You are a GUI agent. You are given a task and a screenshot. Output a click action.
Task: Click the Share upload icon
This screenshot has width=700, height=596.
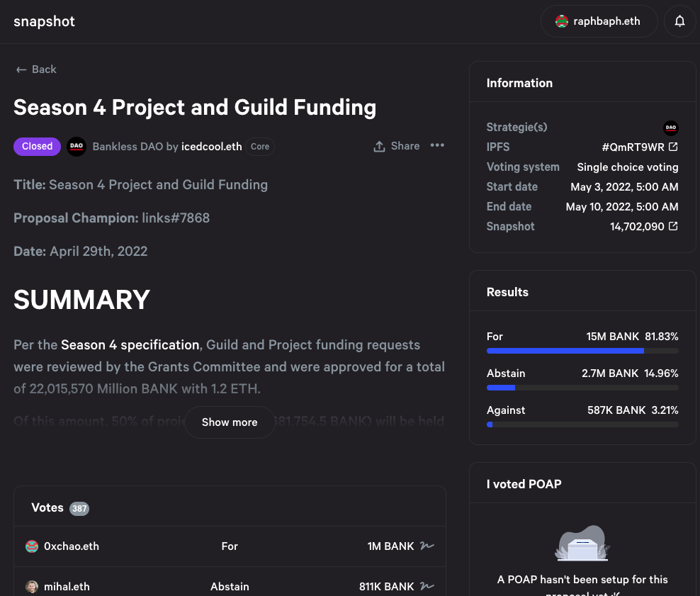pyautogui.click(x=379, y=147)
